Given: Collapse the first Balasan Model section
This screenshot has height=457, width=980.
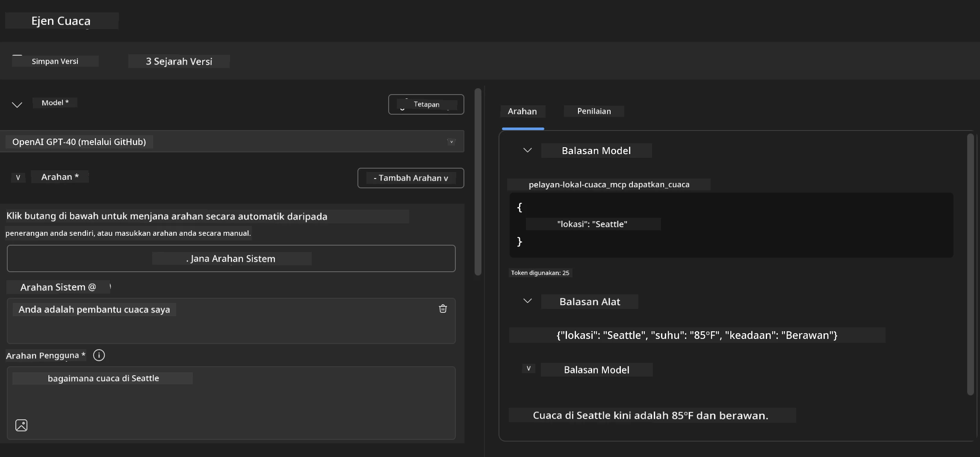Looking at the screenshot, I should (x=528, y=150).
